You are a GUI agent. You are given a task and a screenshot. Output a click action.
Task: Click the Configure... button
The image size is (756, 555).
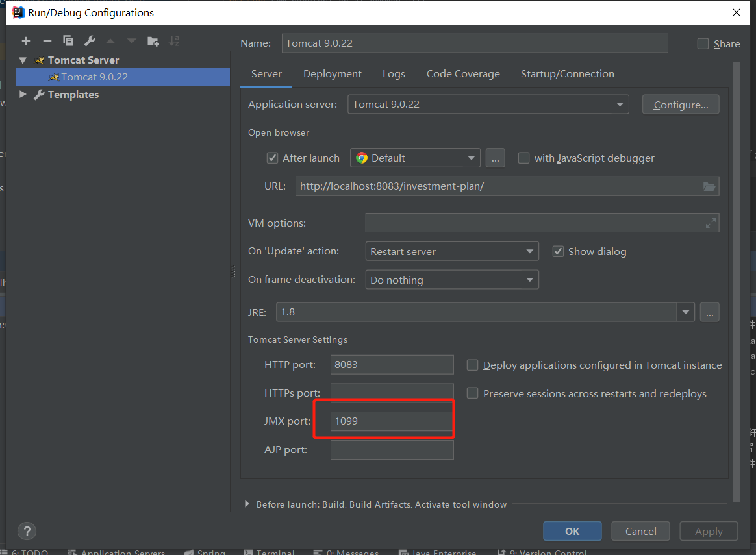click(x=681, y=105)
